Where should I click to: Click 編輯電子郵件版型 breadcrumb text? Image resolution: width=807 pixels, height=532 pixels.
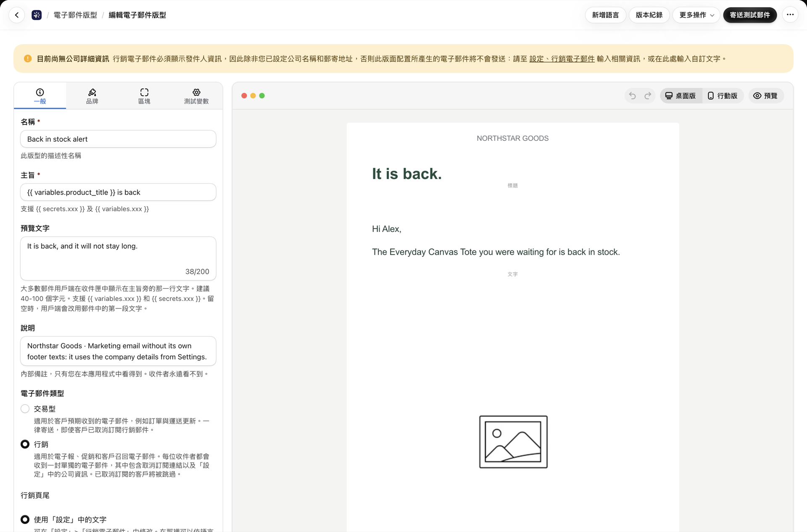137,15
